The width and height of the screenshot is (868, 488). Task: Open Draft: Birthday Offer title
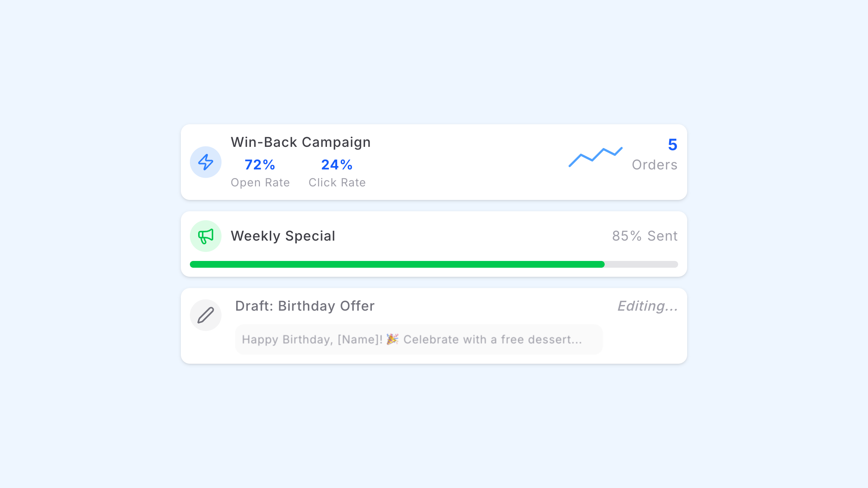305,306
